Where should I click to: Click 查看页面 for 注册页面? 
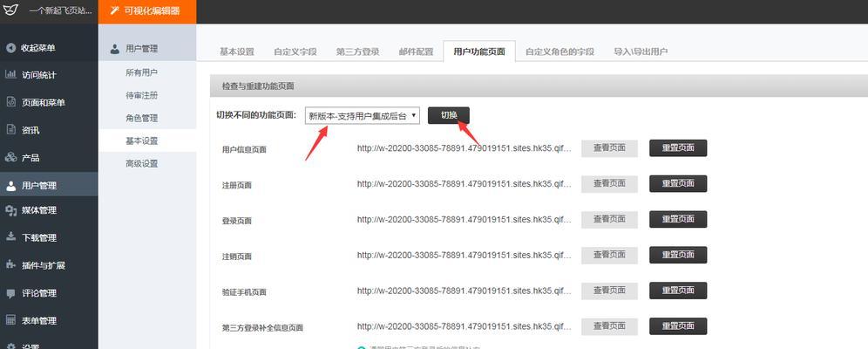[x=609, y=184]
